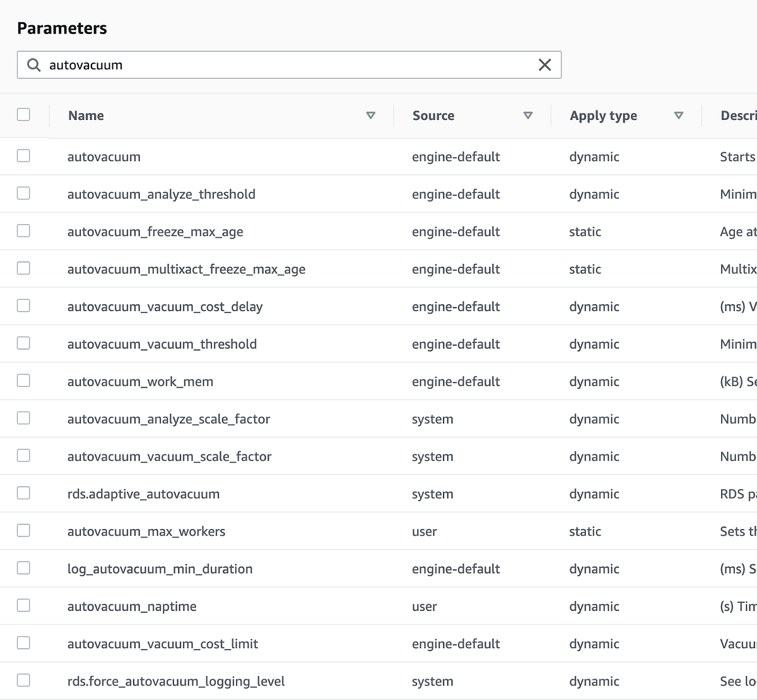Click user source of autovacuum_max_workers

(425, 531)
